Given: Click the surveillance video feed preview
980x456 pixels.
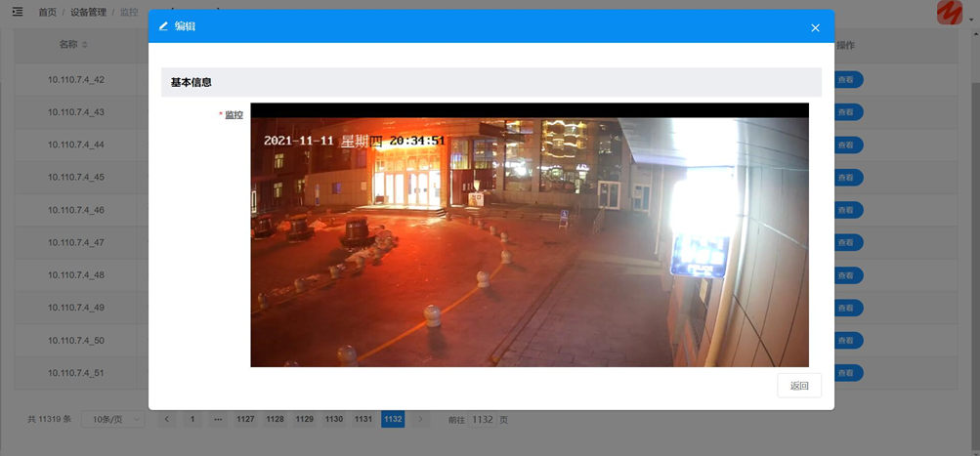Looking at the screenshot, I should pyautogui.click(x=530, y=235).
